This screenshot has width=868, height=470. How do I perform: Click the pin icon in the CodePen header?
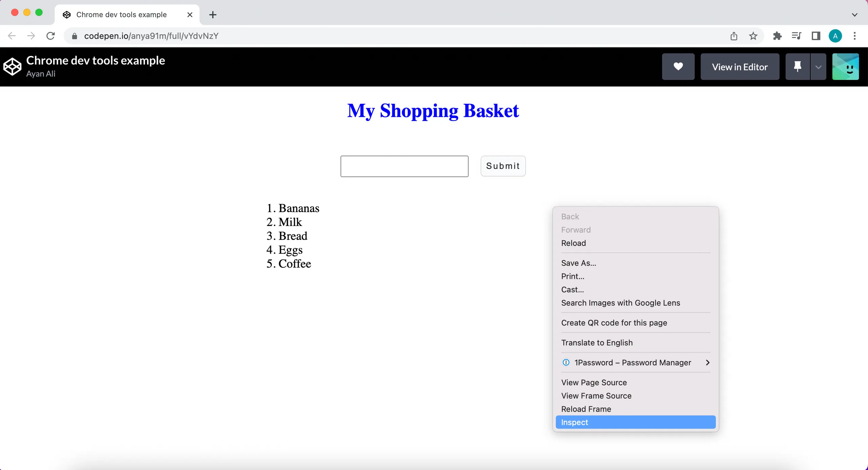pos(797,67)
